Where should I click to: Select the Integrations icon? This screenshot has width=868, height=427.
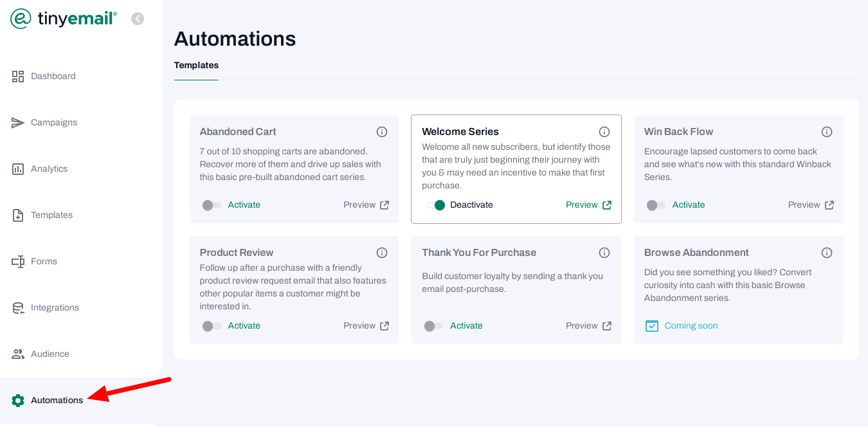point(18,307)
